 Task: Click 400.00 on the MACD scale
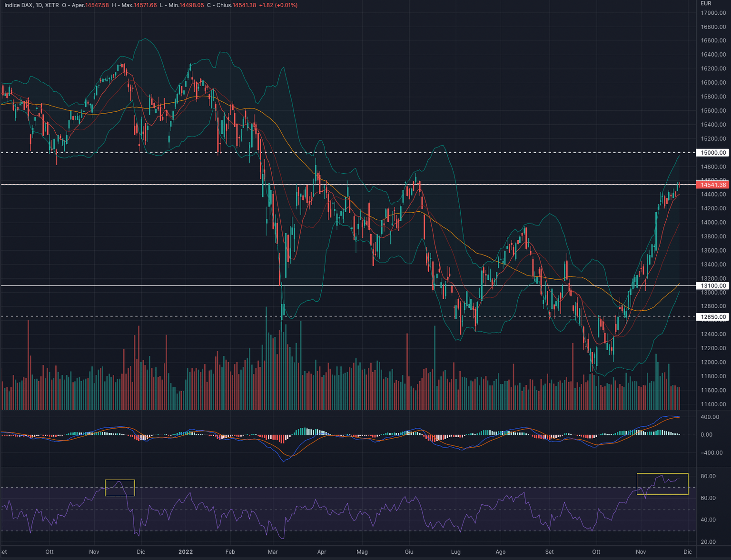(710, 417)
